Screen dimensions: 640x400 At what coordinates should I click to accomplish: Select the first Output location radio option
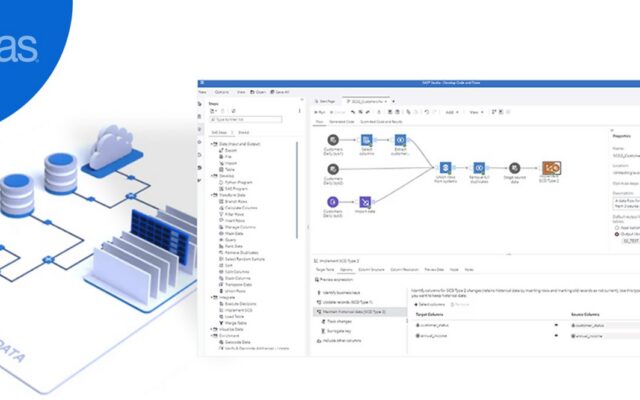pyautogui.click(x=617, y=227)
